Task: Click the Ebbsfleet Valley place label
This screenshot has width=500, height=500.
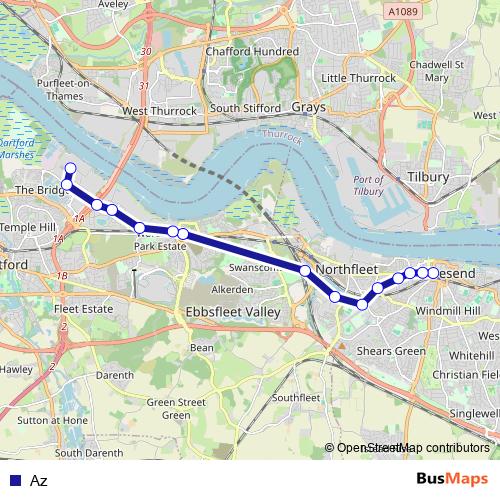Action: click(x=233, y=312)
